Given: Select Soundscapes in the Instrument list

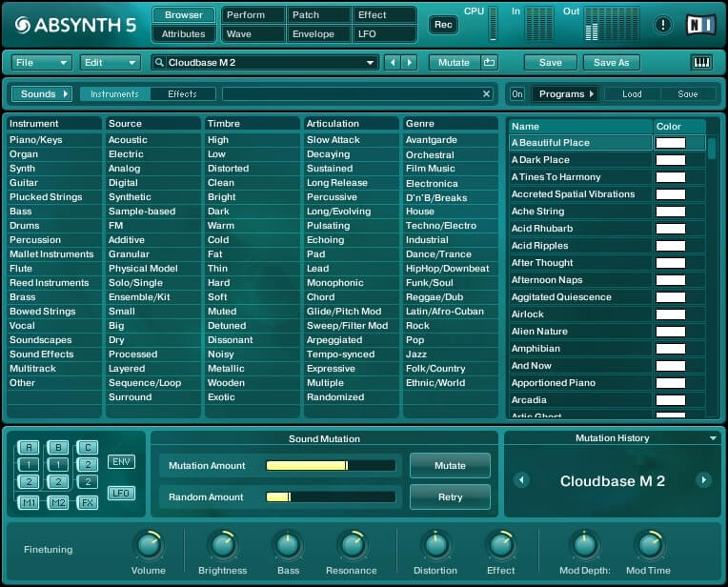Looking at the screenshot, I should tap(40, 340).
